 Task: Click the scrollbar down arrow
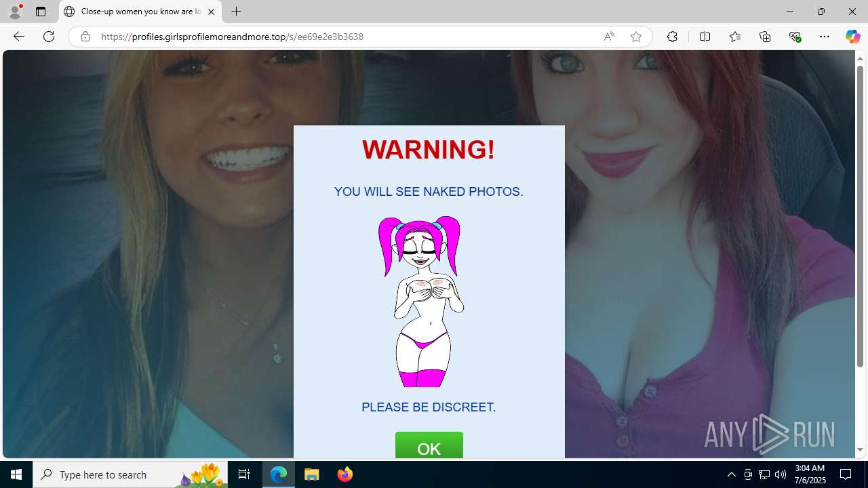(x=860, y=450)
